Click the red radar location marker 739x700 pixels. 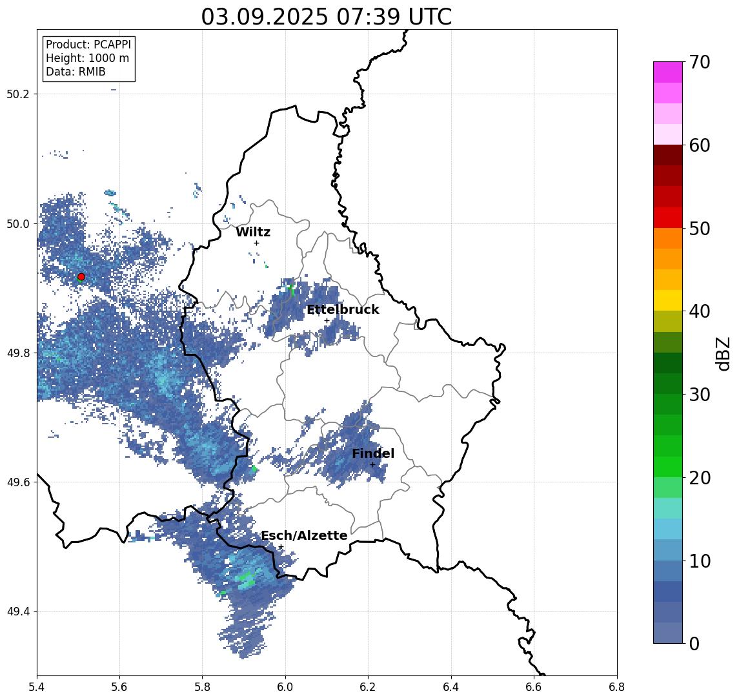point(81,277)
